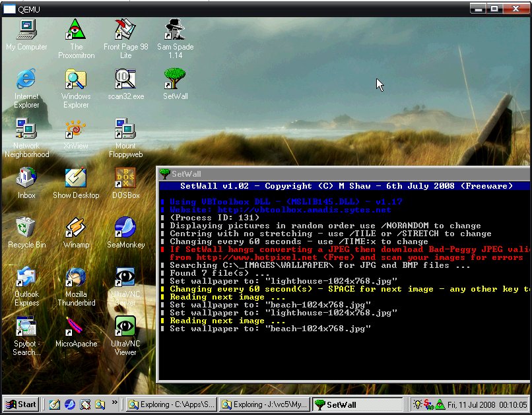Select the Sam Spade 1.14 icon
Screen dimensions: 532x415
coord(175,39)
